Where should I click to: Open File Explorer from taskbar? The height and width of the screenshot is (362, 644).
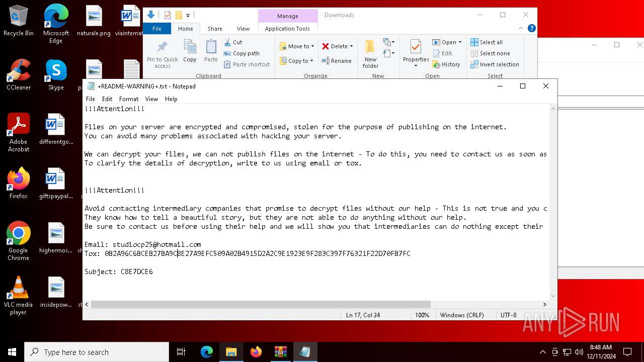coord(231,352)
